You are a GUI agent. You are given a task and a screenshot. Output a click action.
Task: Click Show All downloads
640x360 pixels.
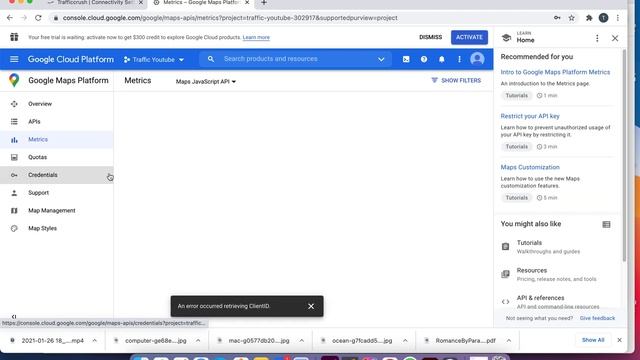[593, 340]
